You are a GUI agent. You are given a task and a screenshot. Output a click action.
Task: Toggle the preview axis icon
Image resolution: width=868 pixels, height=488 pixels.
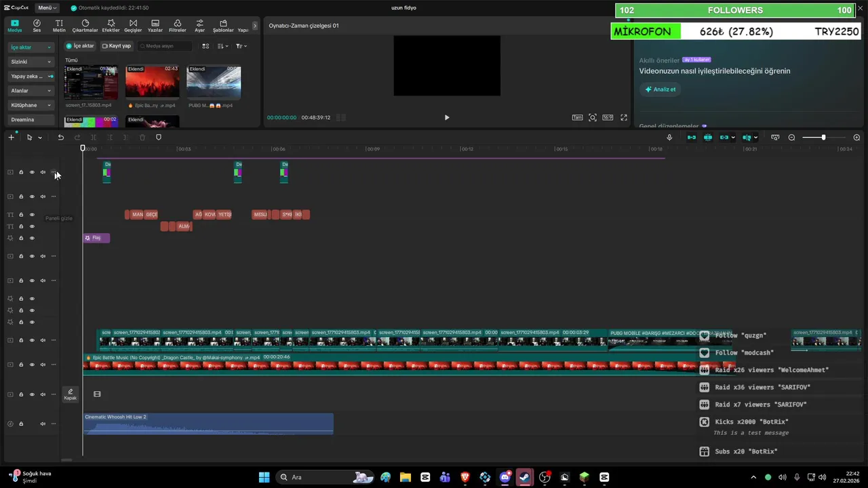pyautogui.click(x=747, y=138)
